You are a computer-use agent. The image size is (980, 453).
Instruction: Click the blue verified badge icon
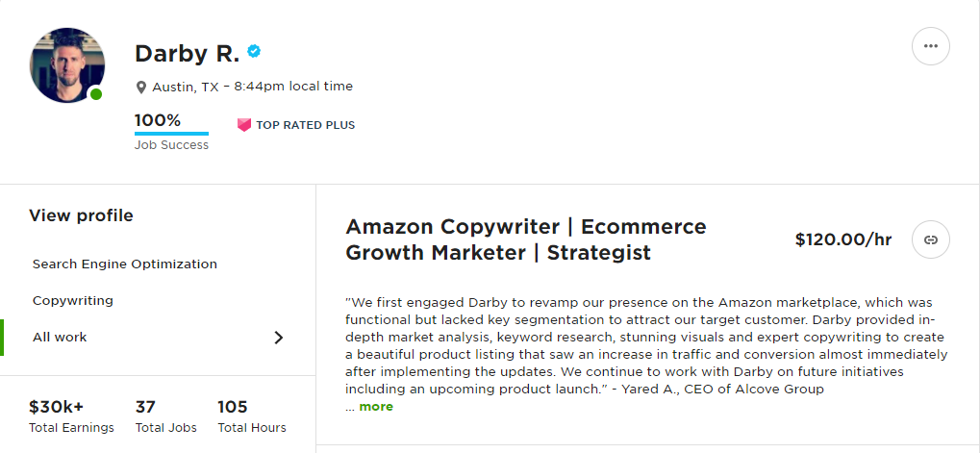(255, 51)
